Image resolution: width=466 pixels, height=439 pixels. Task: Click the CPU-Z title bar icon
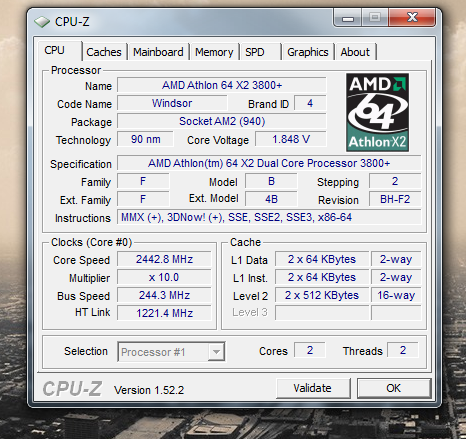[x=42, y=22]
